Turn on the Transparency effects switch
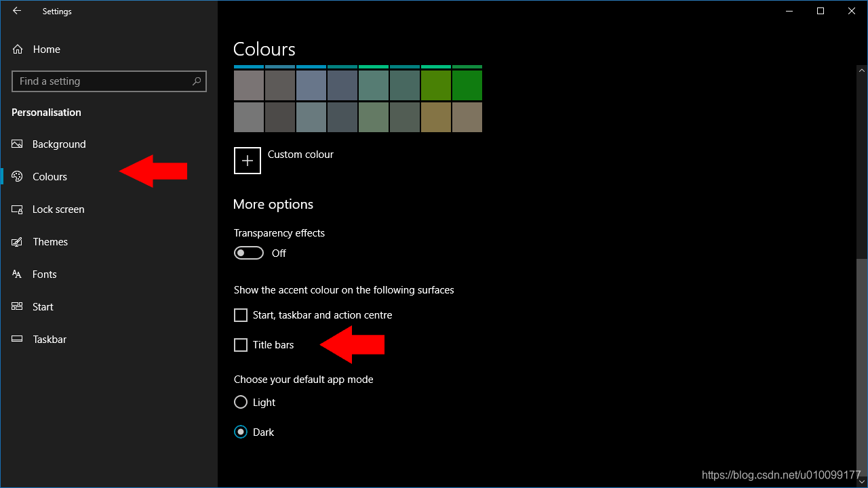 (x=249, y=253)
